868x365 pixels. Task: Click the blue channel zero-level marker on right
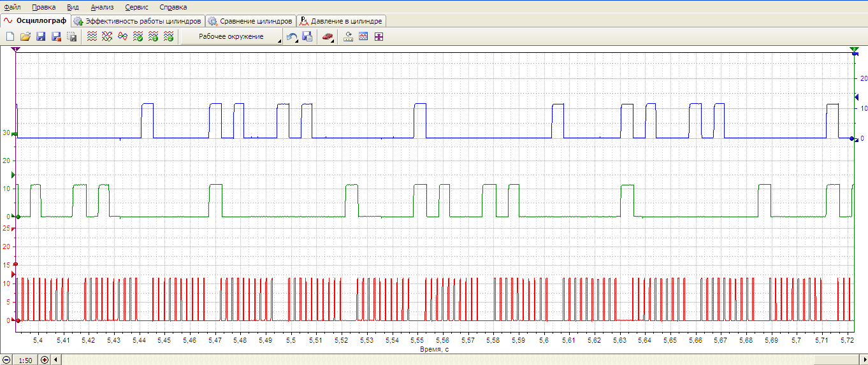[x=852, y=138]
